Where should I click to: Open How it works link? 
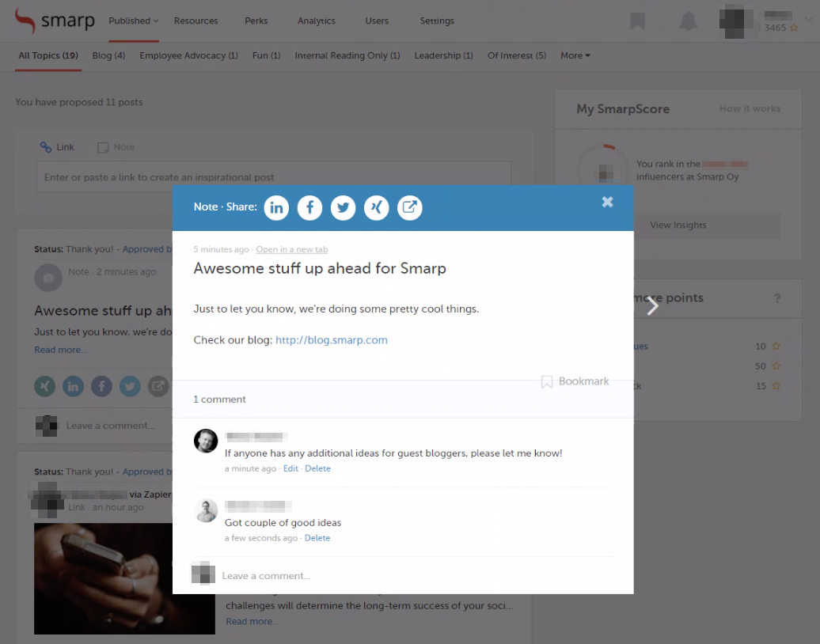coord(750,108)
